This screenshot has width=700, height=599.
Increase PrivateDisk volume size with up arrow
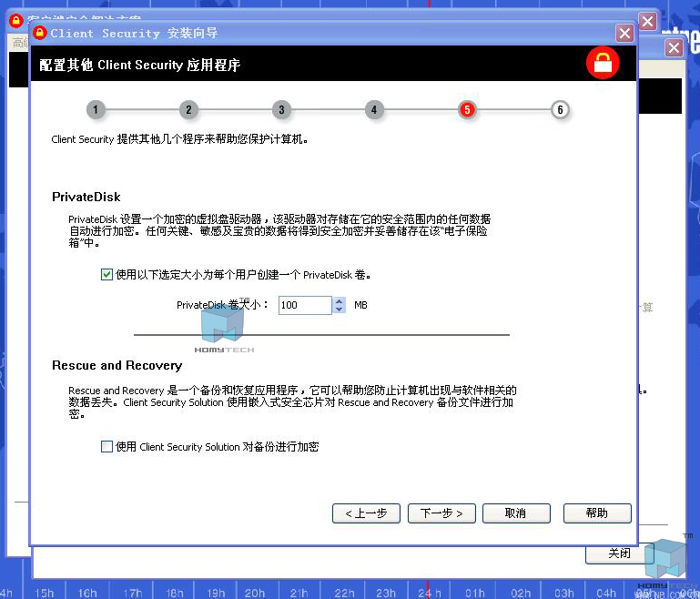coord(340,300)
